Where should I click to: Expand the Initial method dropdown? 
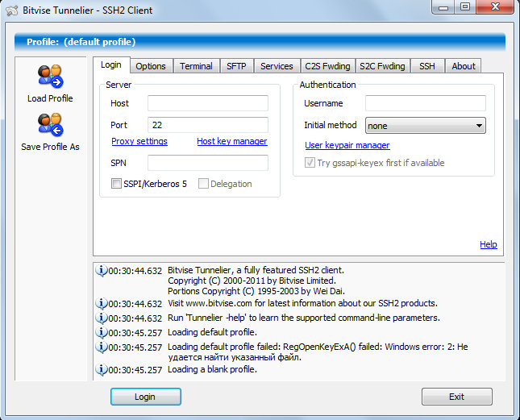coord(426,126)
